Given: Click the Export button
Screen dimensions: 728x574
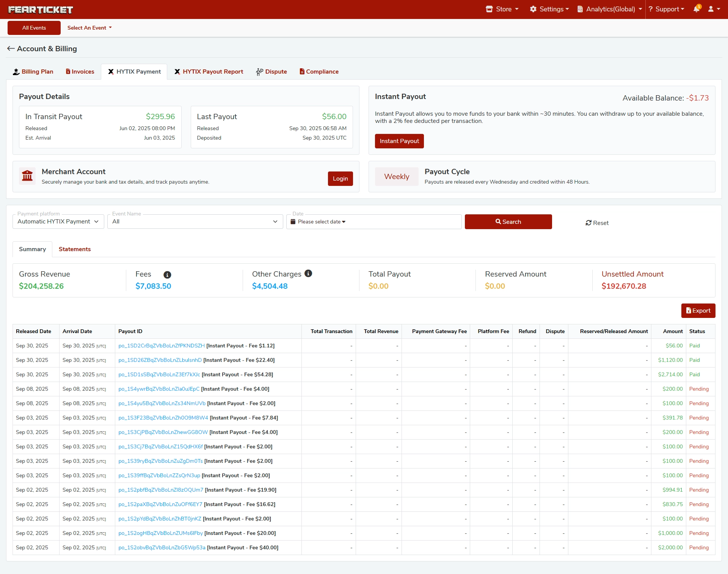Looking at the screenshot, I should coord(698,311).
